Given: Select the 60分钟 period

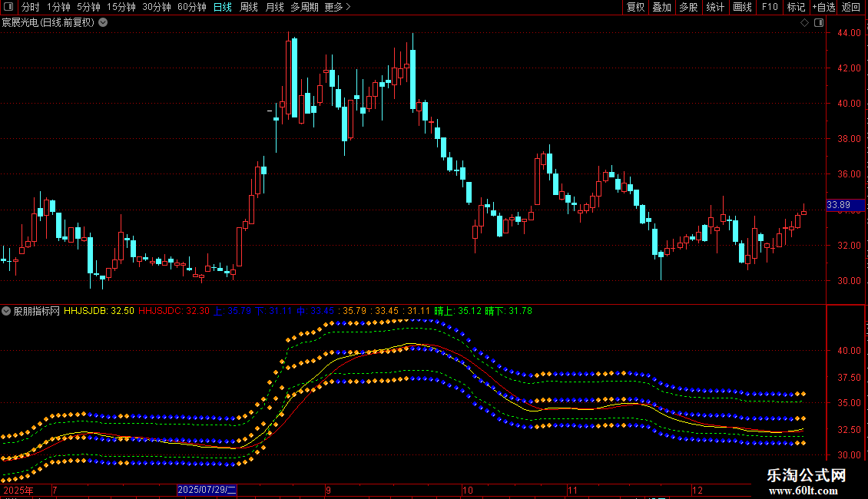Looking at the screenshot, I should (x=191, y=7).
